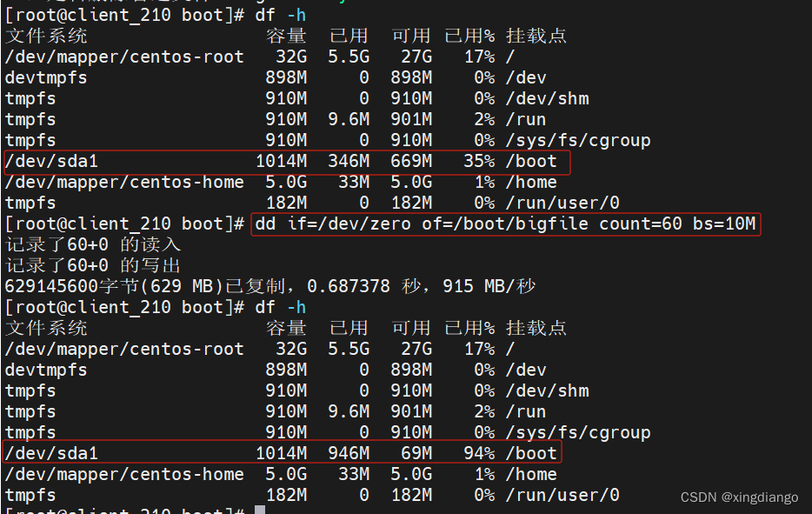The width and height of the screenshot is (812, 514).
Task: Click the df -h command after dd output
Action: pos(280,307)
